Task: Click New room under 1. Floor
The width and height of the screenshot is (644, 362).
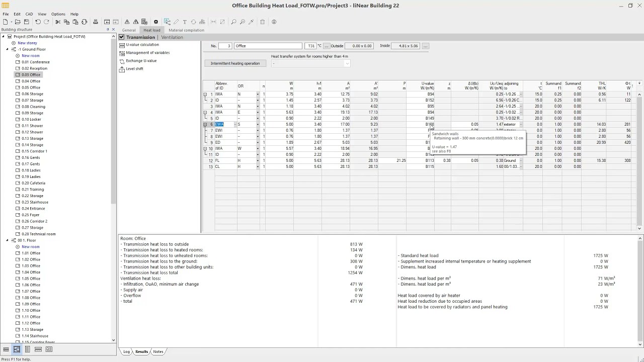Action: tap(30, 247)
